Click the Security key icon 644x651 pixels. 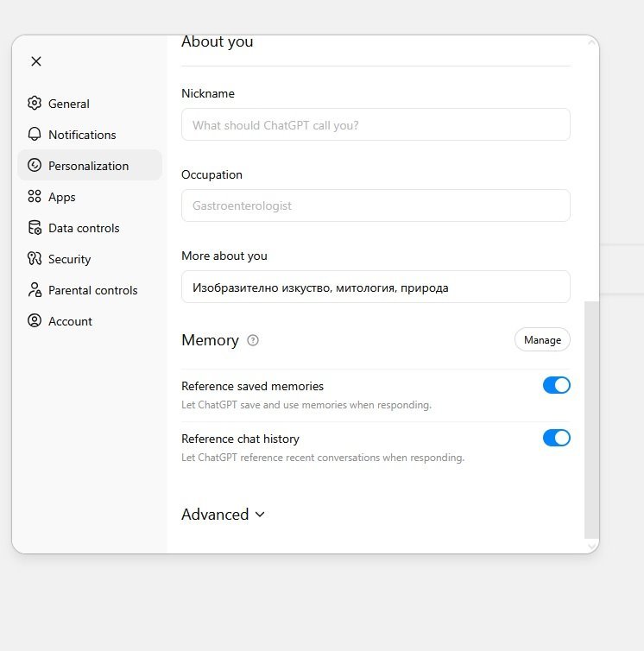point(35,259)
